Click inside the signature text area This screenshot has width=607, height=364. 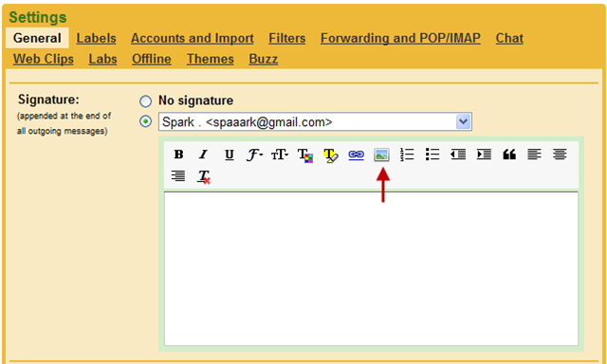371,268
